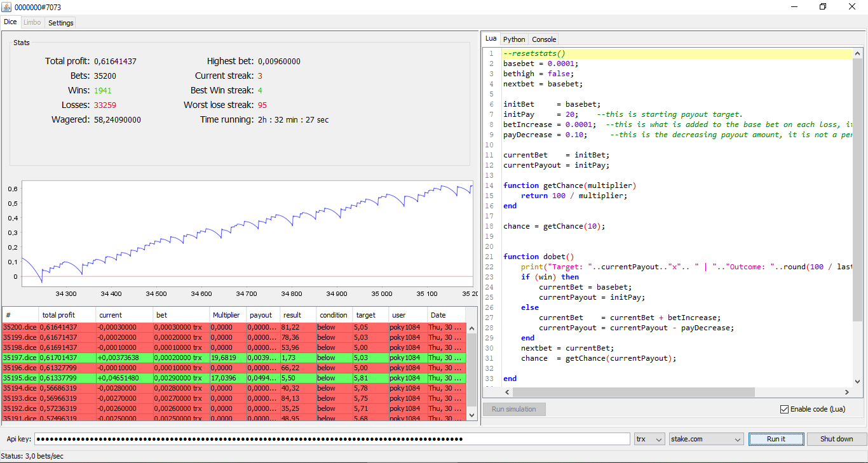868x463 pixels.
Task: Click the code editor scroll right arrow
Action: 846,393
